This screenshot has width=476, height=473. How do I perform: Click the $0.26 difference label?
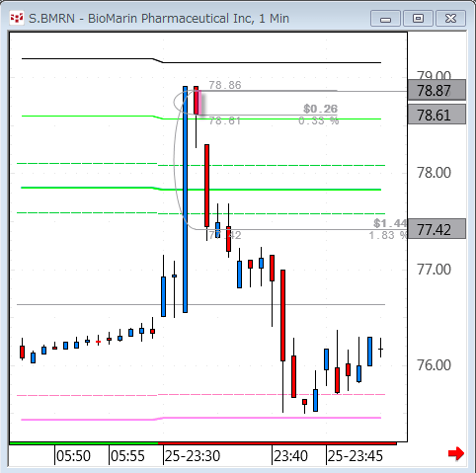(321, 109)
